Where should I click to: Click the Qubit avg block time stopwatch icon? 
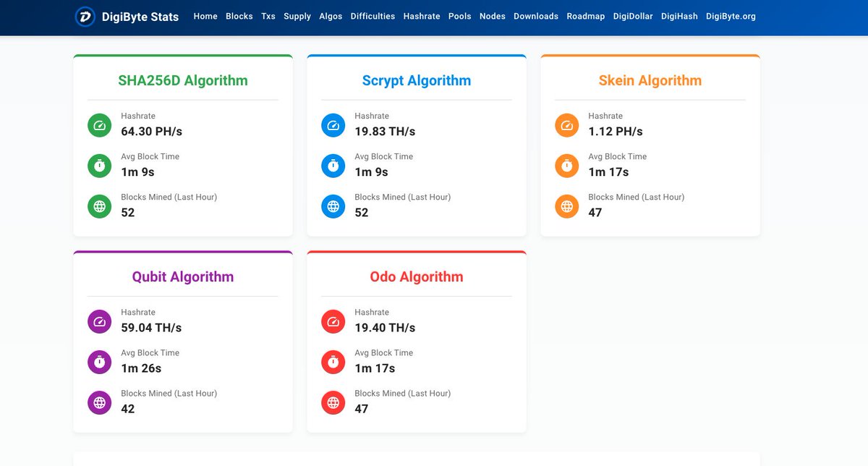(x=100, y=362)
